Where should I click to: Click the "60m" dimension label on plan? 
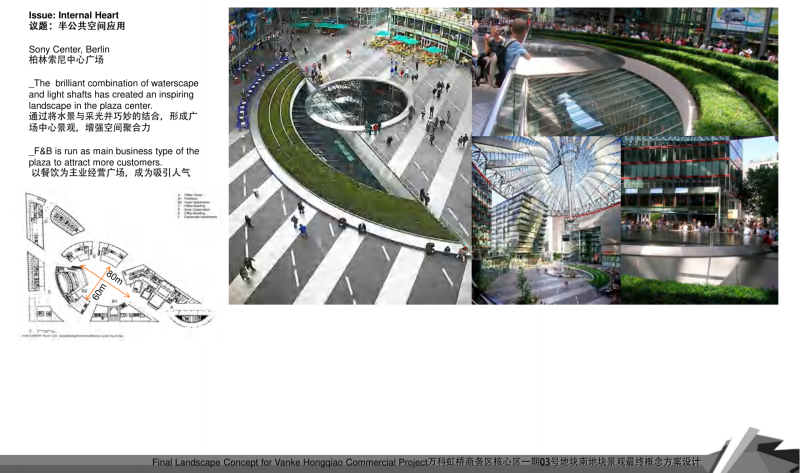pyautogui.click(x=99, y=292)
